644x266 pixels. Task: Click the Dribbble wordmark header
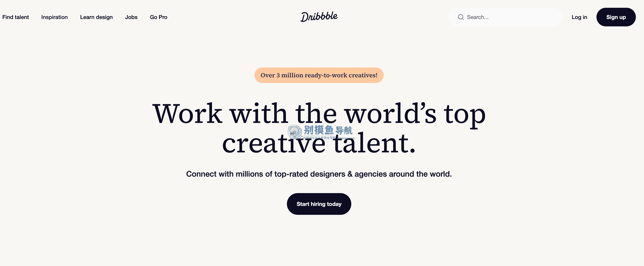click(319, 17)
